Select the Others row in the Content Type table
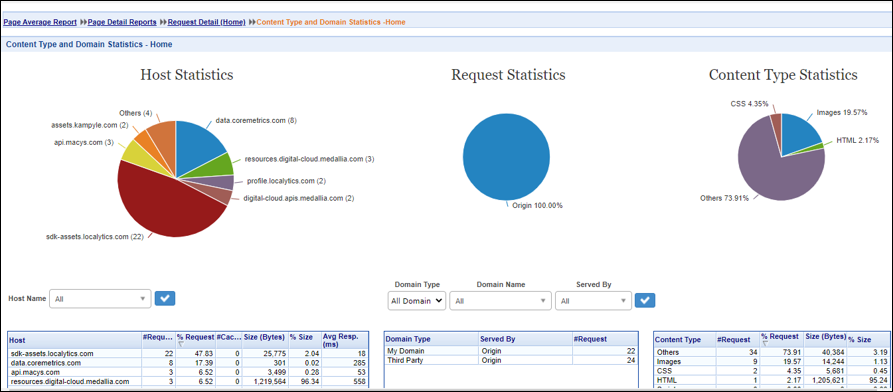The width and height of the screenshot is (893, 392). (x=772, y=353)
